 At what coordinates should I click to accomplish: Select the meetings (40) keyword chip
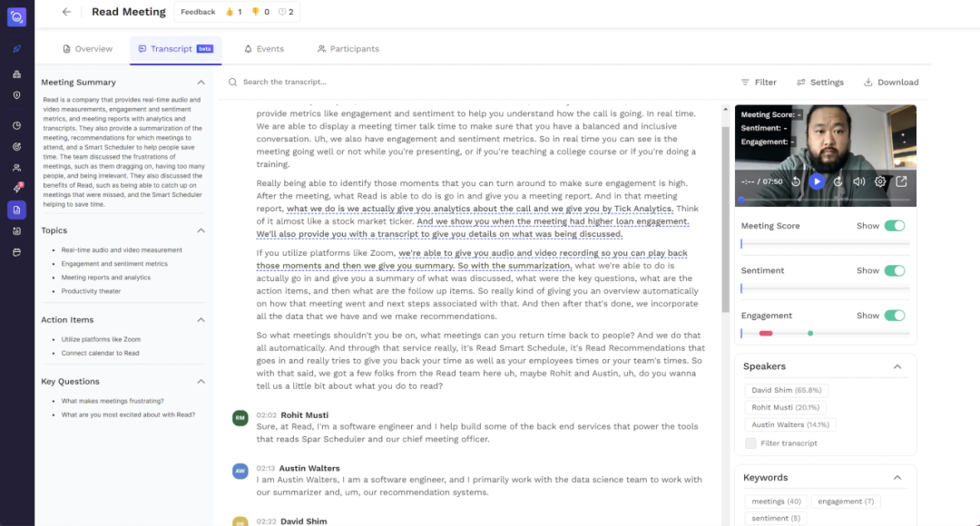776,501
